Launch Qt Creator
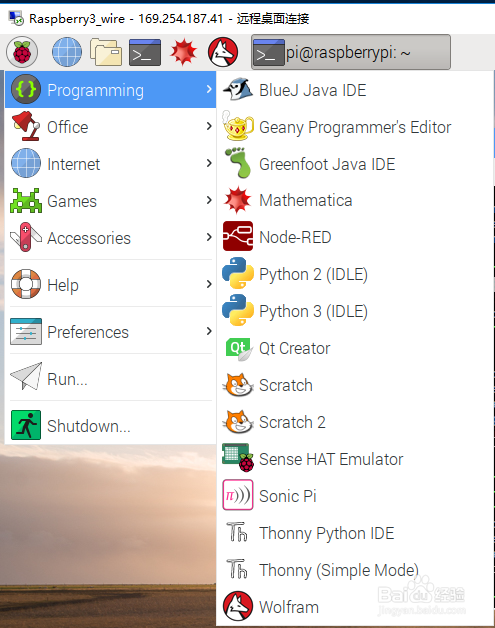Viewport: 495px width, 628px height. point(355,348)
